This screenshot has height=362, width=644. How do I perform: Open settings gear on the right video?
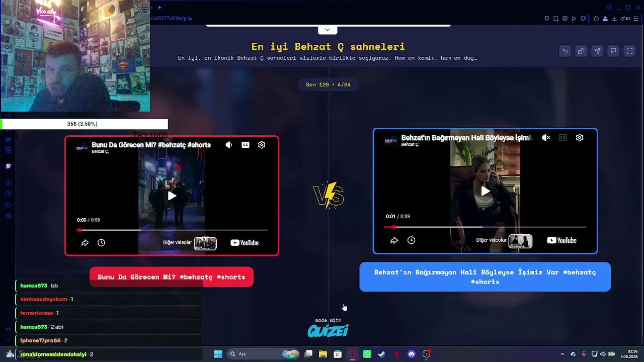[x=580, y=137]
